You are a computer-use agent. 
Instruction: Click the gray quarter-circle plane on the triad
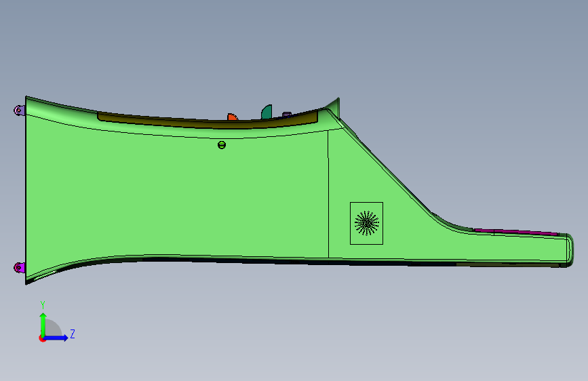54,327
